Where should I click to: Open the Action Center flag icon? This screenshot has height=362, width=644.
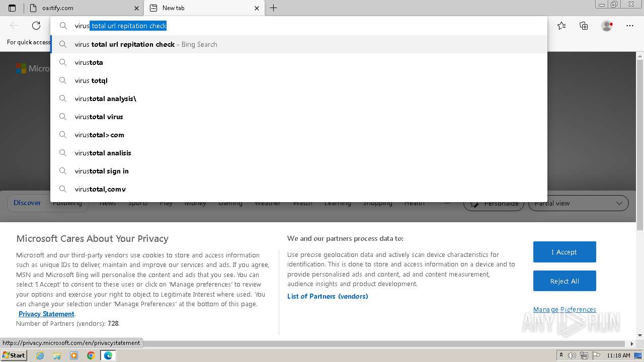tap(595, 355)
